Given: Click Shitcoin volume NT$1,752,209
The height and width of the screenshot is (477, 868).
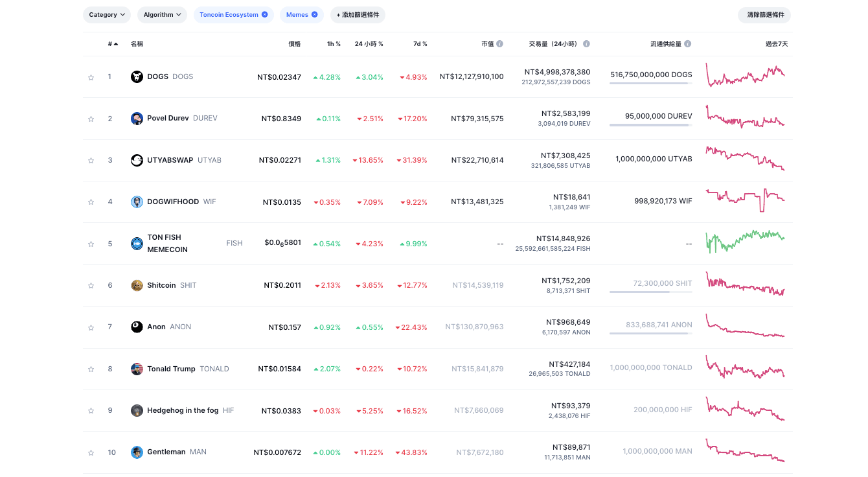Looking at the screenshot, I should click(x=565, y=281).
